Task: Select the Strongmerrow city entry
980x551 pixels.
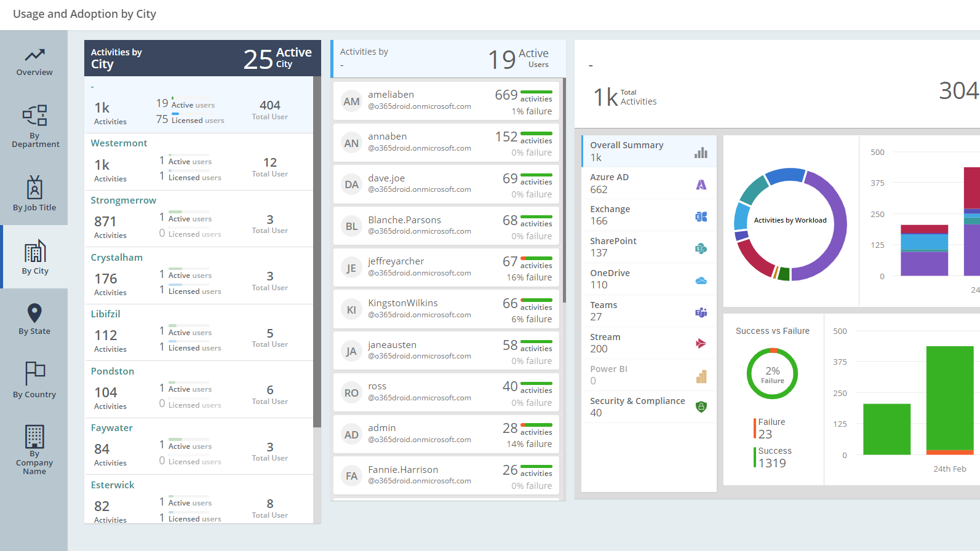Action: 123,200
